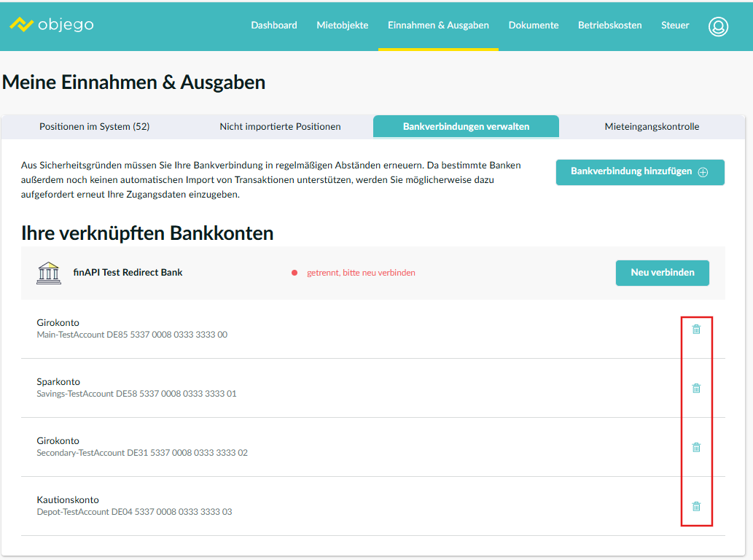Click the bank building icon
Image resolution: width=753 pixels, height=560 pixels.
click(x=49, y=273)
